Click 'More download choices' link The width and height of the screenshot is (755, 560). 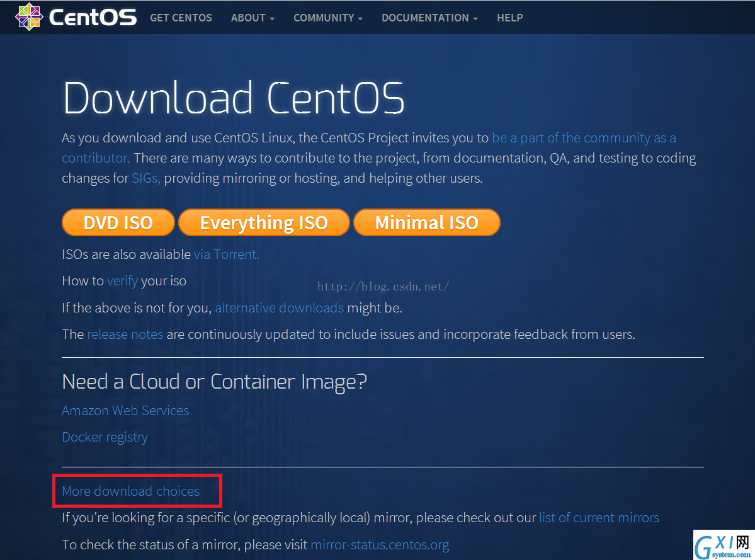tap(131, 491)
